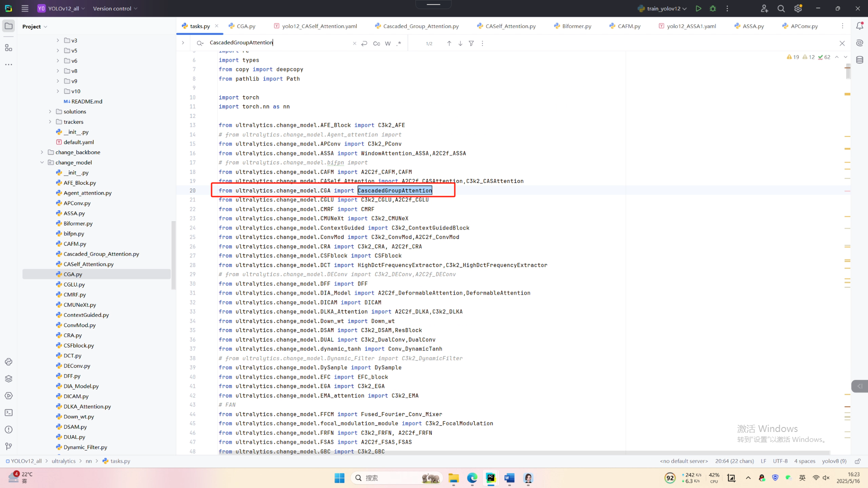Open the Structure tool window icon
The height and width of the screenshot is (488, 868).
[9, 47]
